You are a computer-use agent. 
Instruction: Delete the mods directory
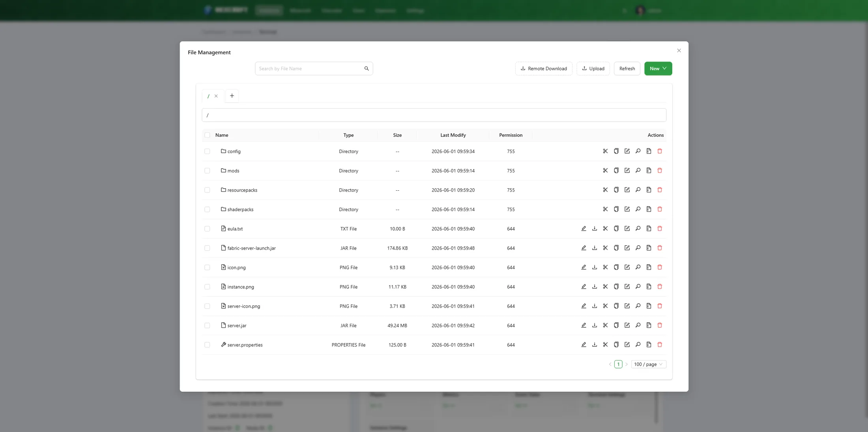(660, 171)
